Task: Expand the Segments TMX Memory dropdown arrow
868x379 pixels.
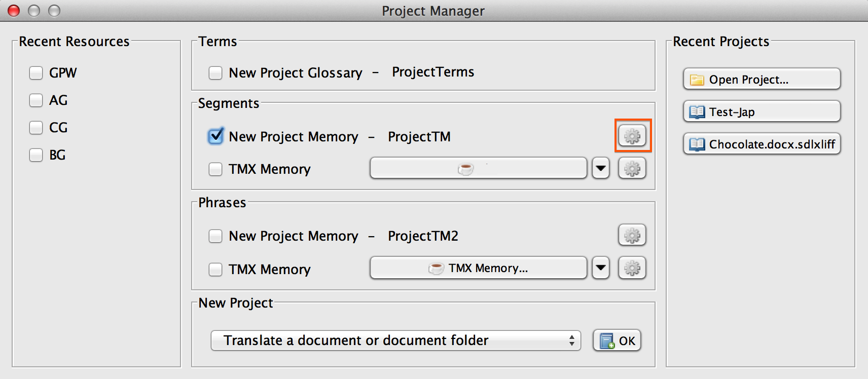Action: coord(601,168)
